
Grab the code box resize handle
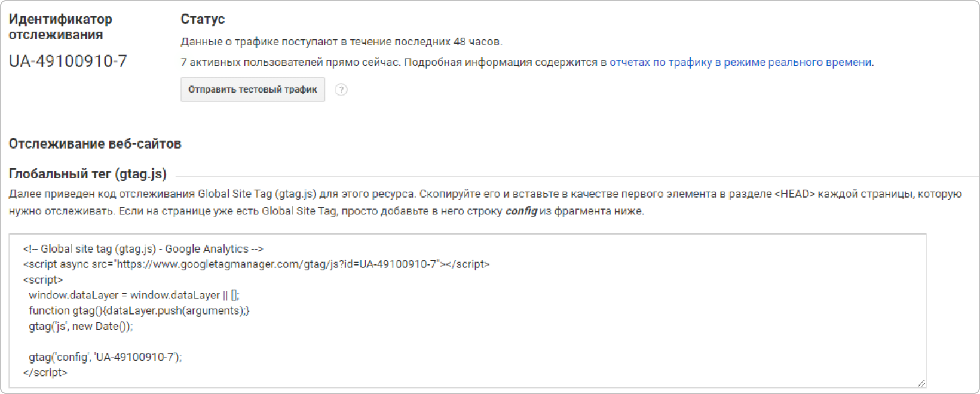pyautogui.click(x=921, y=383)
